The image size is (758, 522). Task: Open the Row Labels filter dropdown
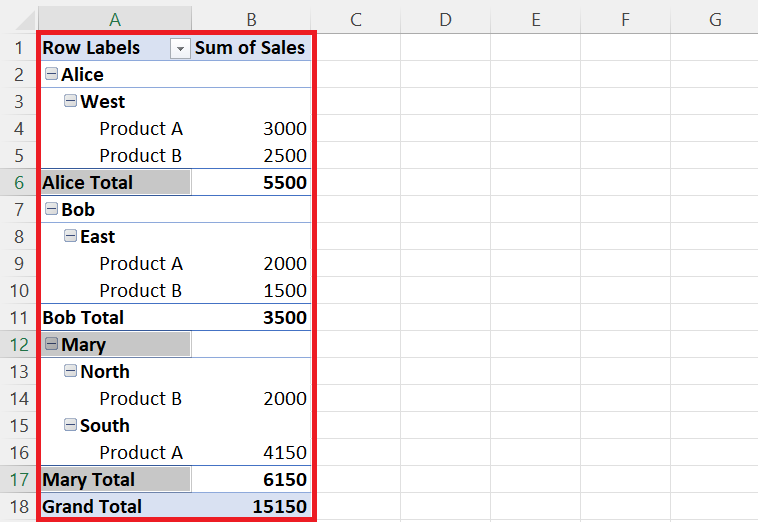(x=180, y=48)
